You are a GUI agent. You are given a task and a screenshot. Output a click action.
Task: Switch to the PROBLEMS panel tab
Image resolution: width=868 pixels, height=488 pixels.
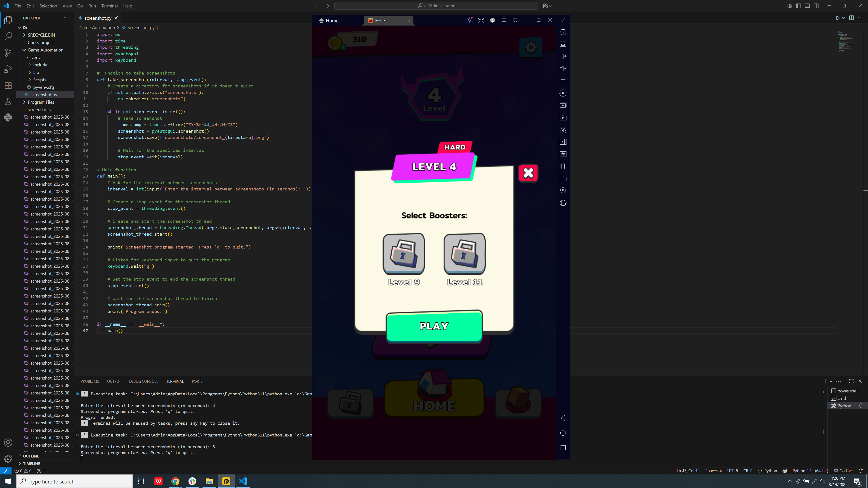[90, 381]
